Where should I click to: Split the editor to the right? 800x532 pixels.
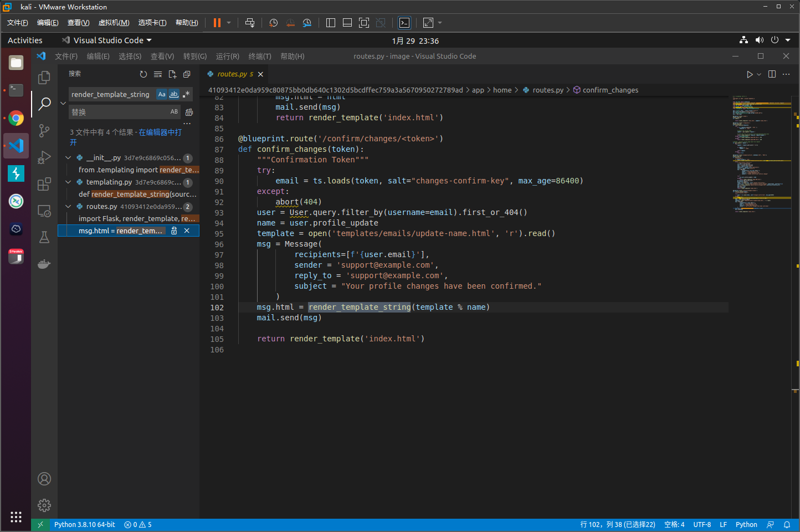[772, 74]
